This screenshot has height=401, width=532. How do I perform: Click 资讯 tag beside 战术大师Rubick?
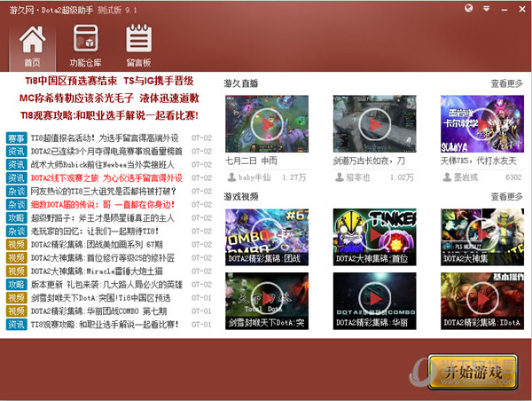pos(16,165)
